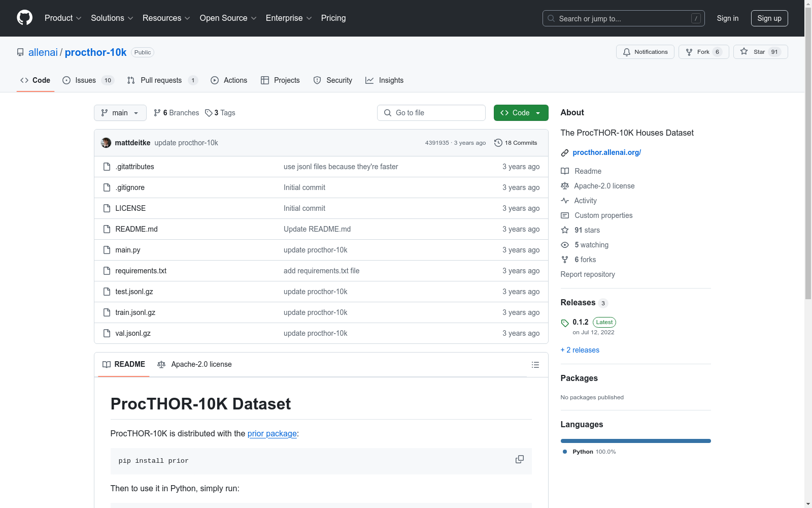812x508 pixels.
Task: Open the Python 100.0% language link
Action: (590, 452)
